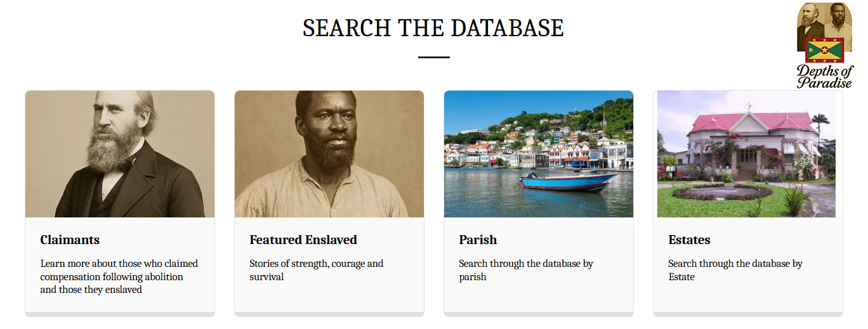Go to the Estates heading link
The image size is (868, 329).
689,240
